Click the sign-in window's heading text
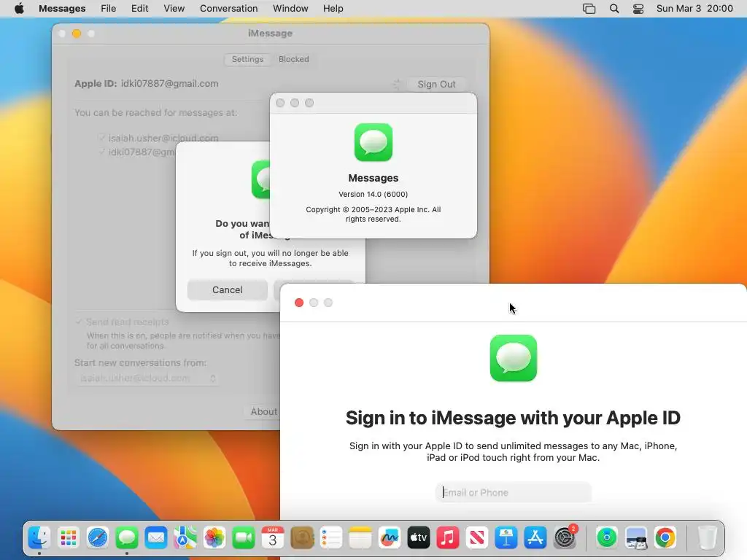 coord(513,418)
